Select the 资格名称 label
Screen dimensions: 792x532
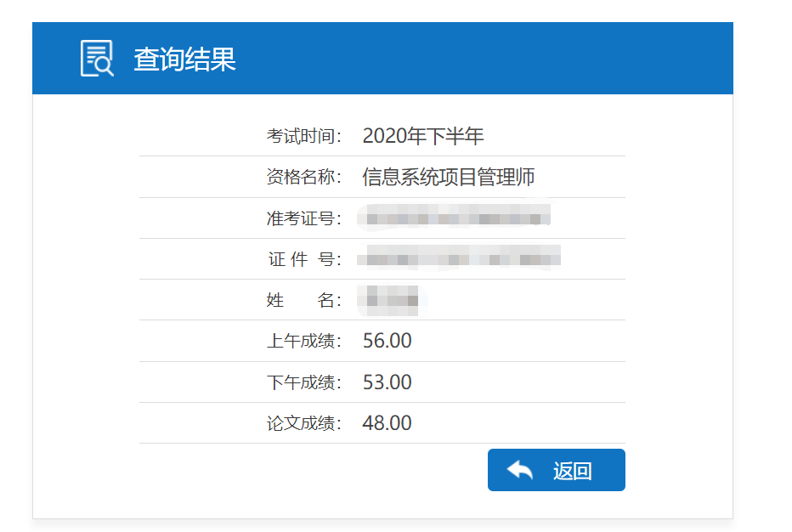tap(304, 177)
